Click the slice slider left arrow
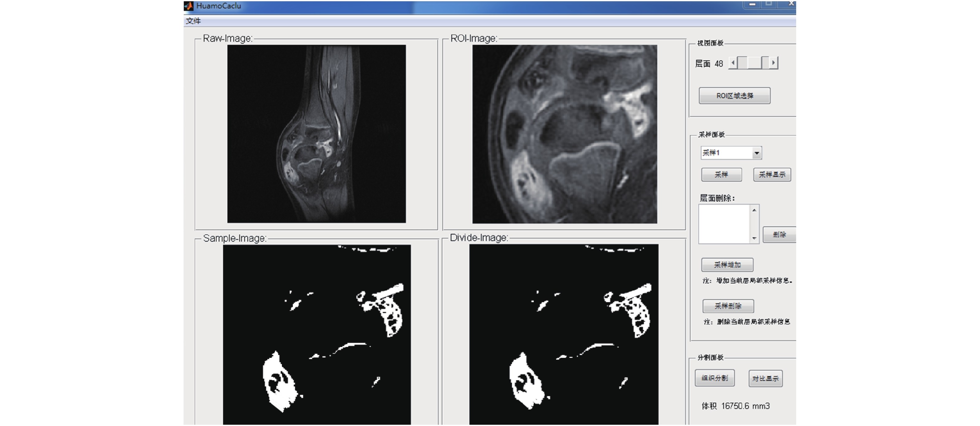The image size is (980, 426). pos(732,63)
